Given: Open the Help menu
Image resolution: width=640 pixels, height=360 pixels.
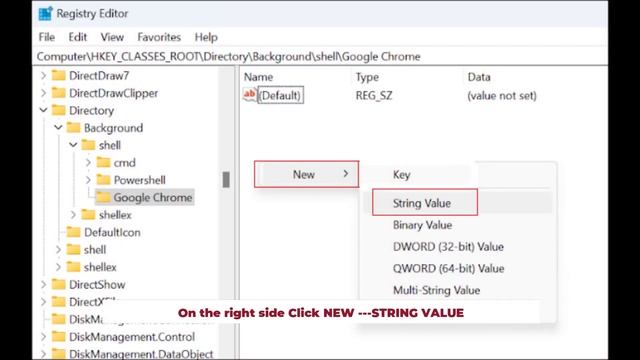Looking at the screenshot, I should point(206,37).
